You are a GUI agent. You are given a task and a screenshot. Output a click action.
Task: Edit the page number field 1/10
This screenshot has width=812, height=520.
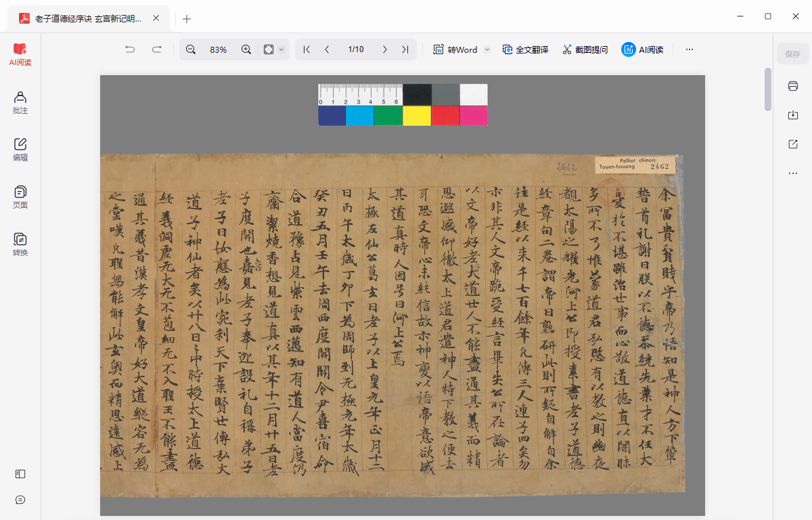pyautogui.click(x=356, y=49)
